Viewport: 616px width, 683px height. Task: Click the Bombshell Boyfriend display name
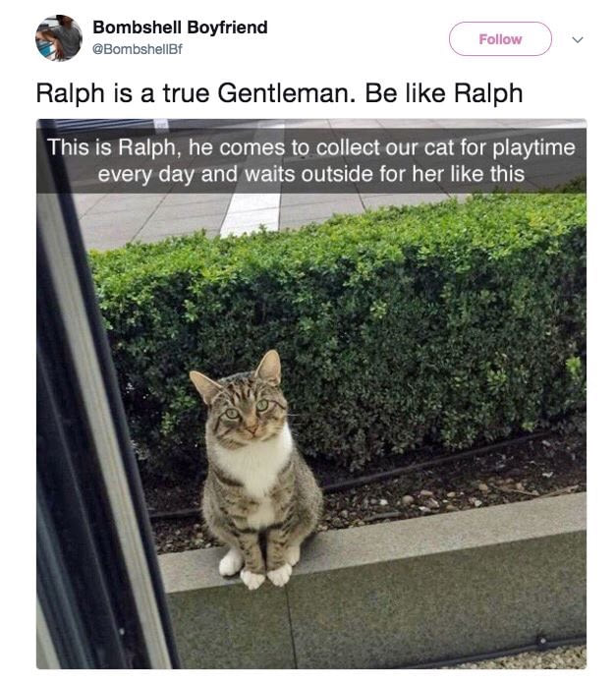point(180,28)
